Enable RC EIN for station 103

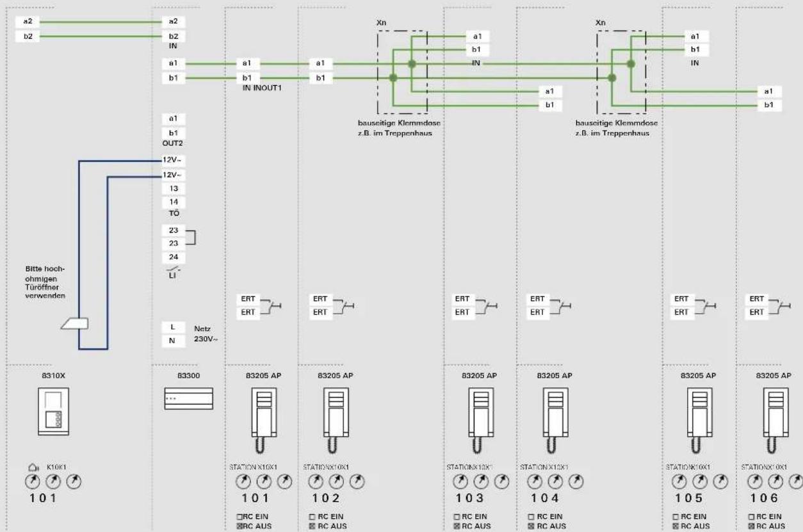[457, 516]
